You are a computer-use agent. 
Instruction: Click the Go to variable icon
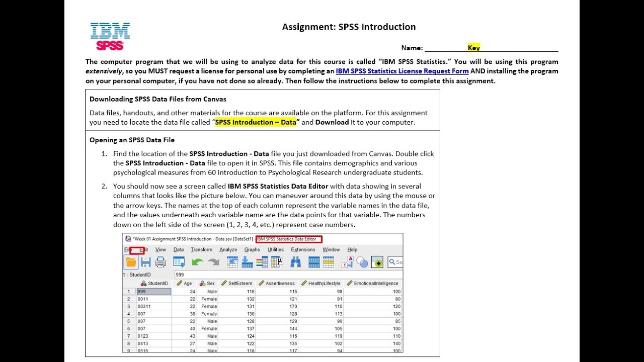(248, 262)
